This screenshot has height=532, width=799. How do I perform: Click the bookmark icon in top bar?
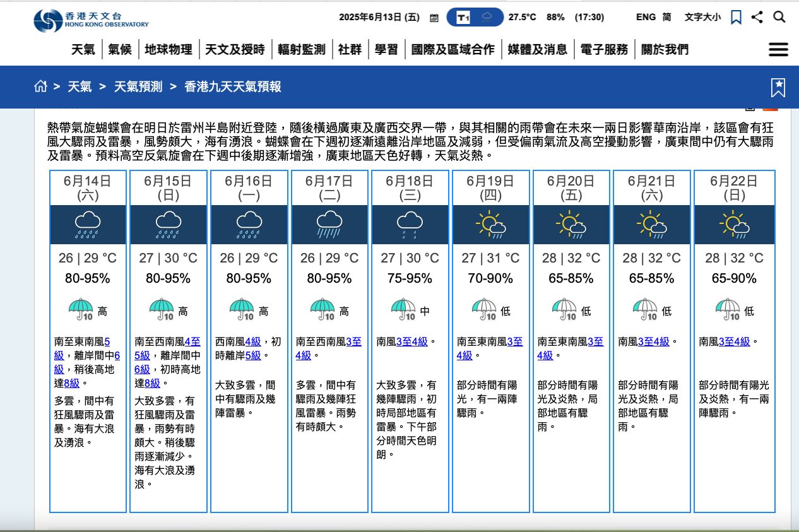coord(736,18)
